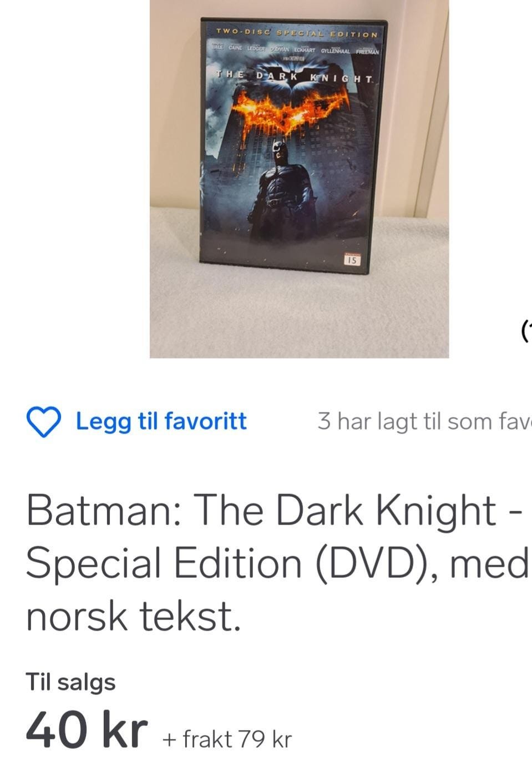Click 'TWO-DISC SPECIAL EDITION' banner on cover

296,33
